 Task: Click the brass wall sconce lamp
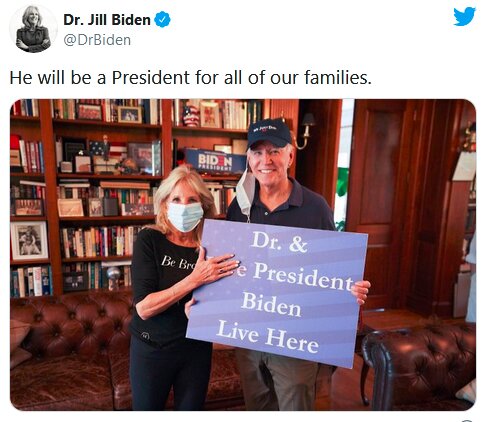coord(306,130)
